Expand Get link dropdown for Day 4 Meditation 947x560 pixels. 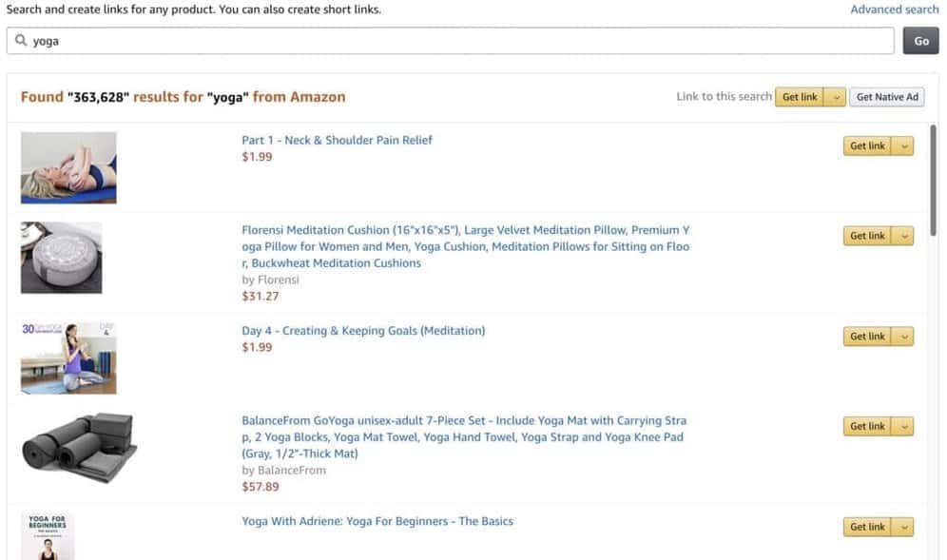click(903, 337)
